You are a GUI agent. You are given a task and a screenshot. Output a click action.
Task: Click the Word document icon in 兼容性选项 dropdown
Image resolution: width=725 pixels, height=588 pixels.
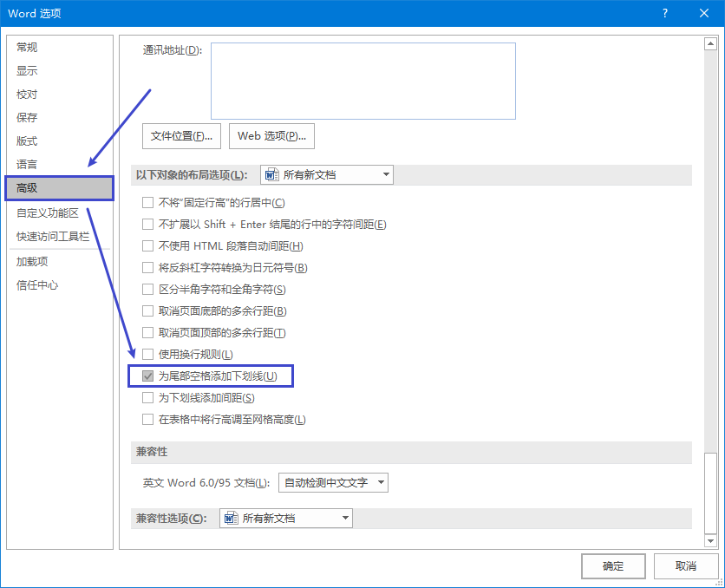[231, 519]
